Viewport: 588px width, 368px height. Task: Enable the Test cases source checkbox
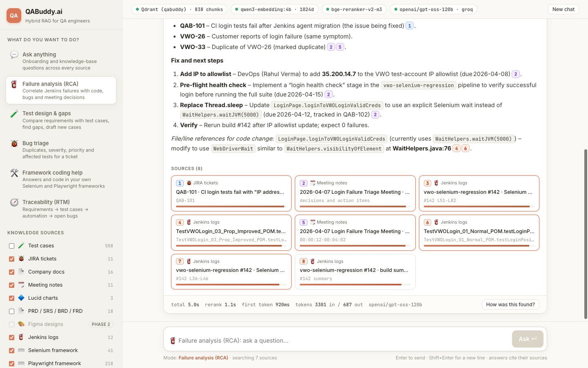(11, 246)
